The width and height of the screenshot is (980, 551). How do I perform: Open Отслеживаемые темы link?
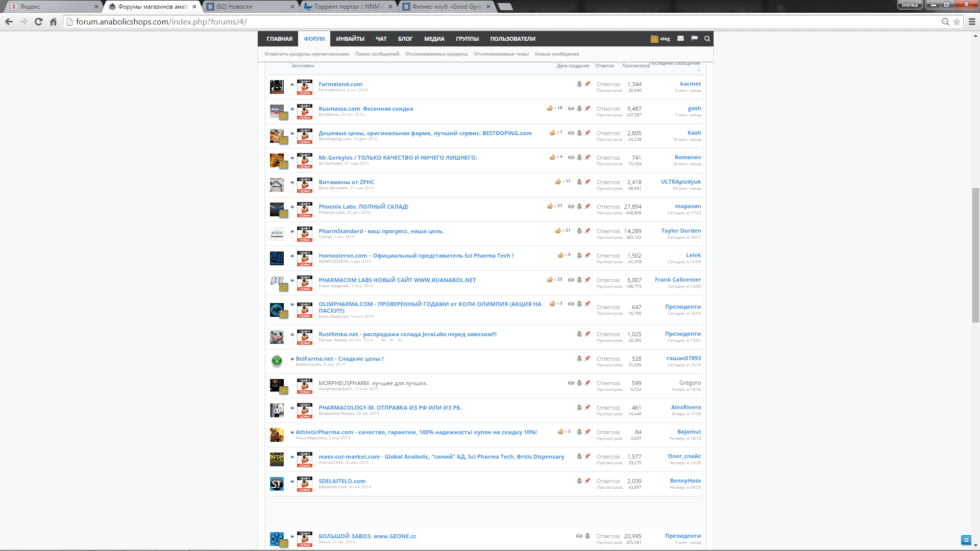[x=501, y=54]
